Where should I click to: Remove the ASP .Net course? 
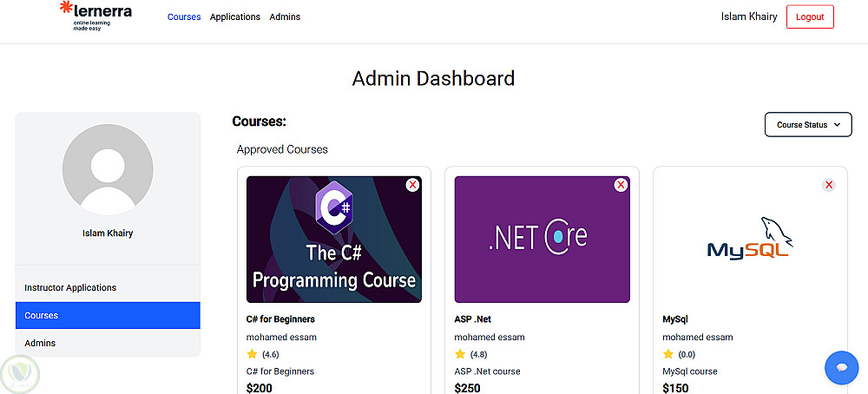coord(621,185)
